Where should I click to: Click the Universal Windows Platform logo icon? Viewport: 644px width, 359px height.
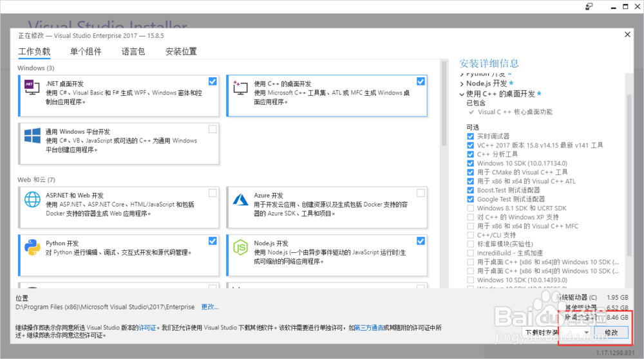coord(32,135)
